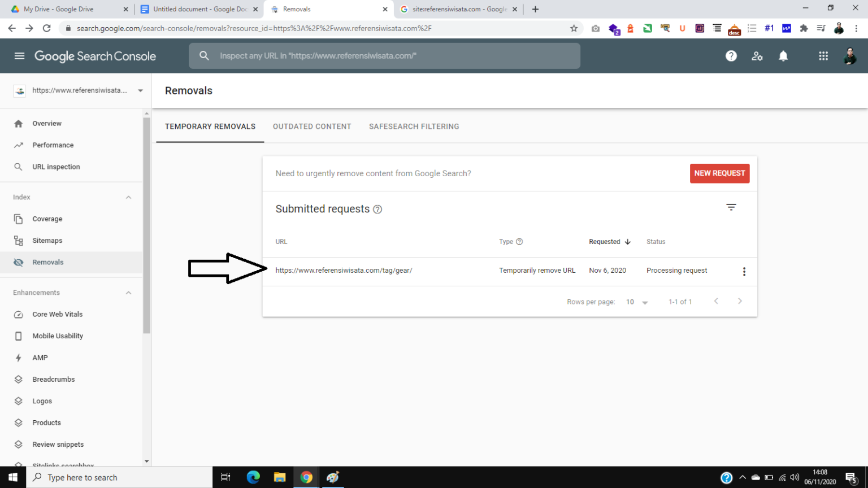This screenshot has height=488, width=868.
Task: Open File Explorer from the taskbar
Action: click(280, 477)
